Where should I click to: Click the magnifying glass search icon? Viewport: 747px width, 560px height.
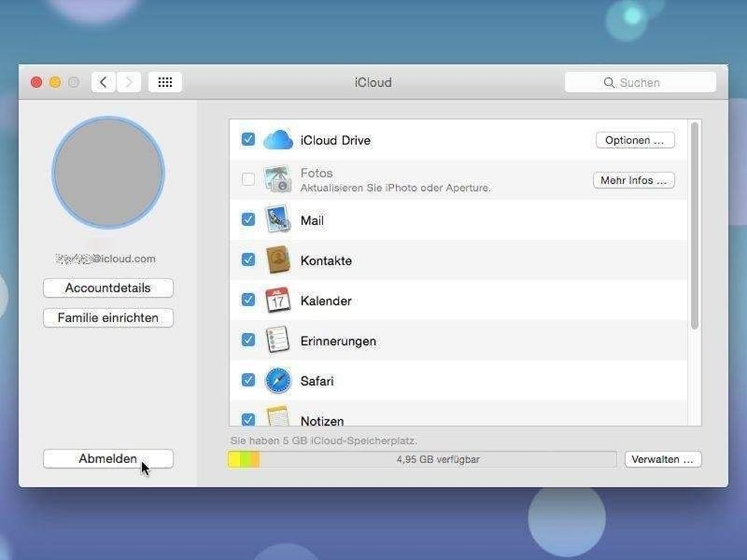[609, 82]
